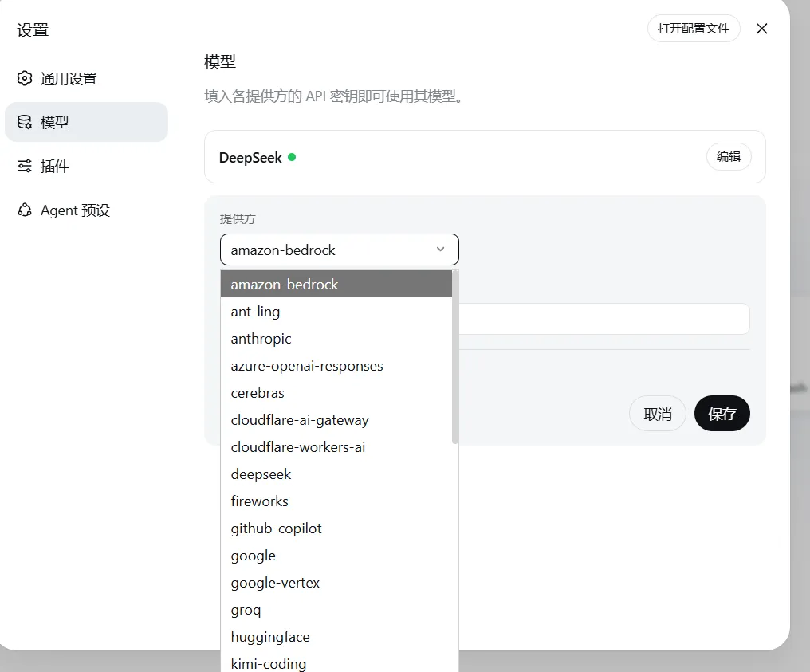
Task: Select azure-openai-responses option
Action: 336,366
